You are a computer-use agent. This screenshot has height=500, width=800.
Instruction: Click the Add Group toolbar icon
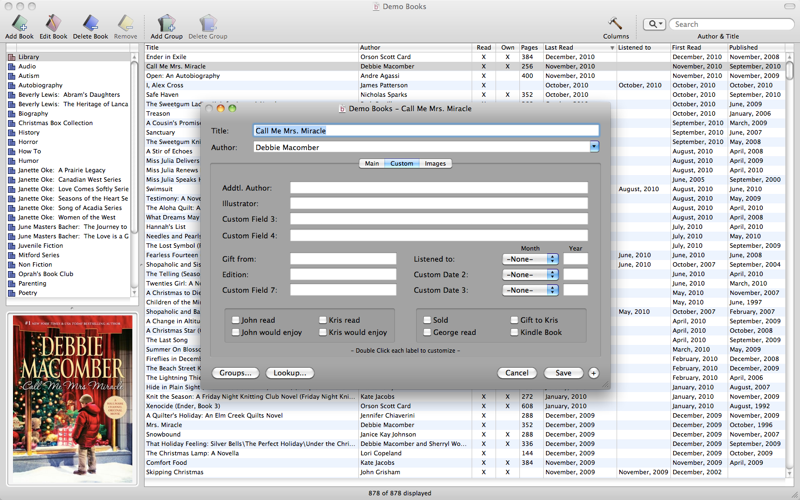[x=166, y=23]
